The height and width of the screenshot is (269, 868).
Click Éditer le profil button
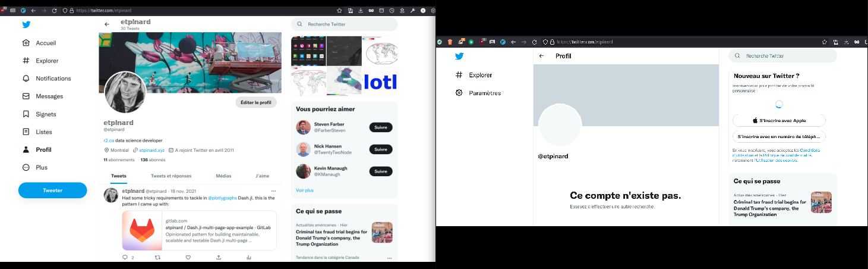coord(256,102)
